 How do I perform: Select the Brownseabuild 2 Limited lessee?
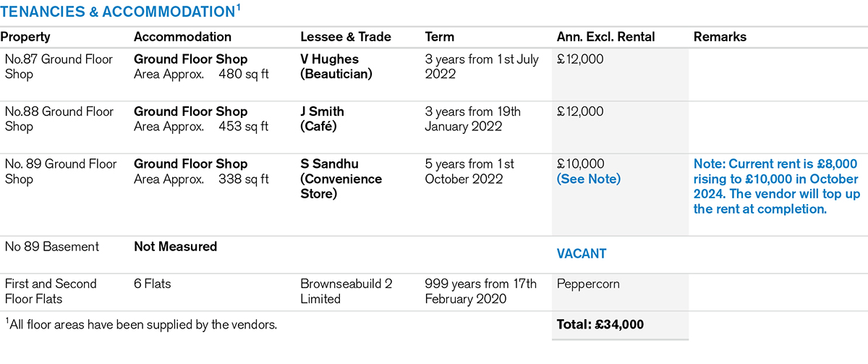(x=346, y=291)
